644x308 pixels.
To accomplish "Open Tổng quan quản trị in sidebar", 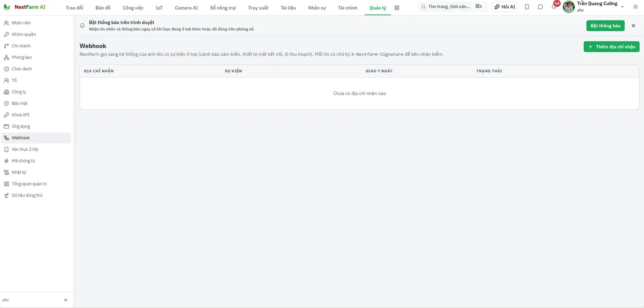I will click(36, 184).
